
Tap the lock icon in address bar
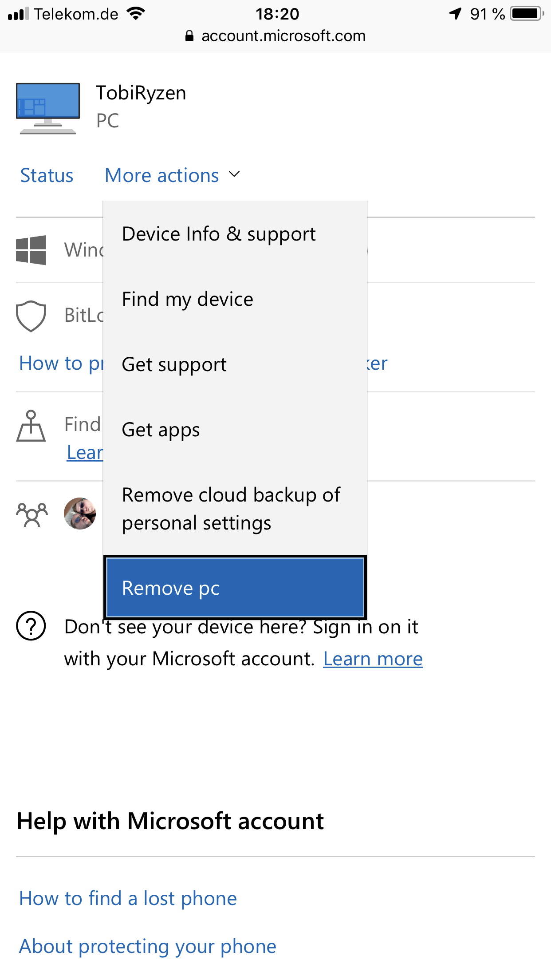(189, 36)
